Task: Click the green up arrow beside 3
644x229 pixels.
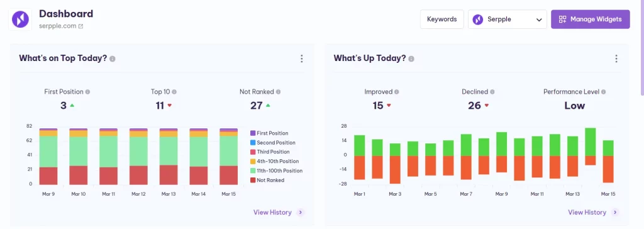Action: pos(72,106)
